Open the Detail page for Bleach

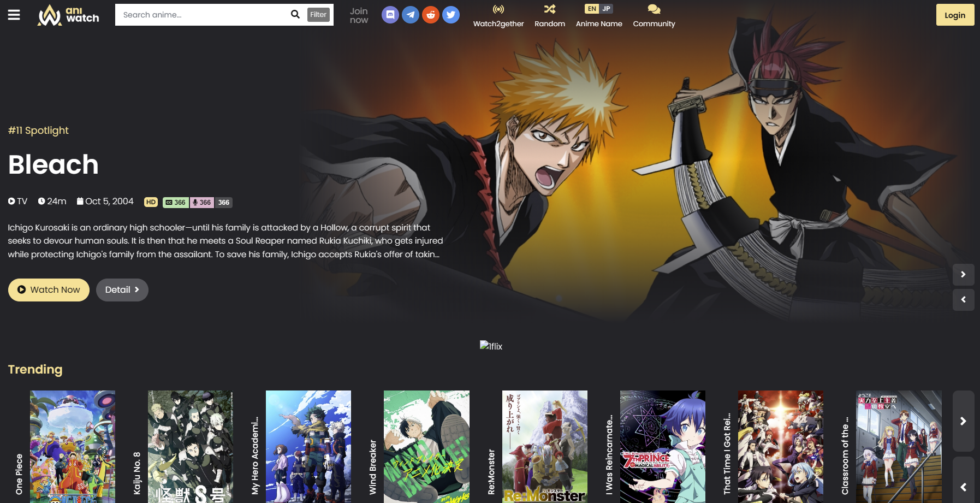pyautogui.click(x=122, y=290)
